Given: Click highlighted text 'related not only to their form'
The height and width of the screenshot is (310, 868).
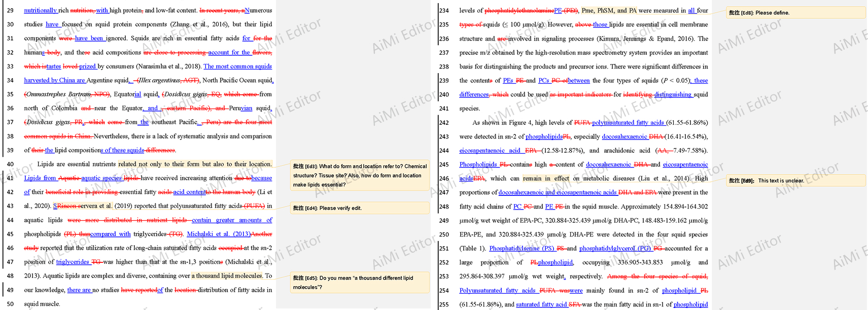Looking at the screenshot, I should (159, 164).
